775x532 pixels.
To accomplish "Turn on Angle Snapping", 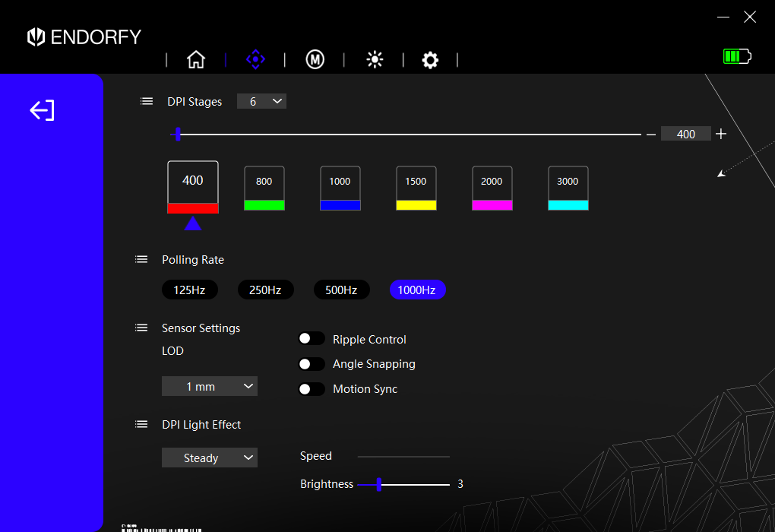I will [312, 364].
